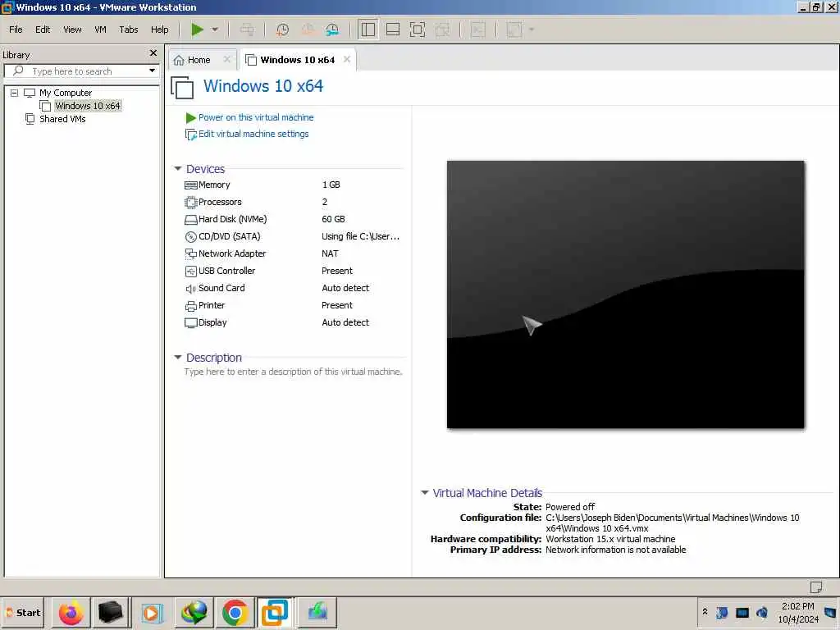The image size is (840, 630).
Task: Click the Sound Card device icon
Action: tap(190, 289)
